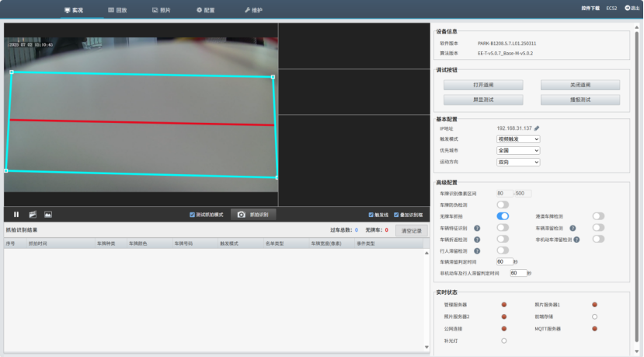This screenshot has width=644, height=357.
Task: Click 屏显测试 button
Action: pos(483,100)
